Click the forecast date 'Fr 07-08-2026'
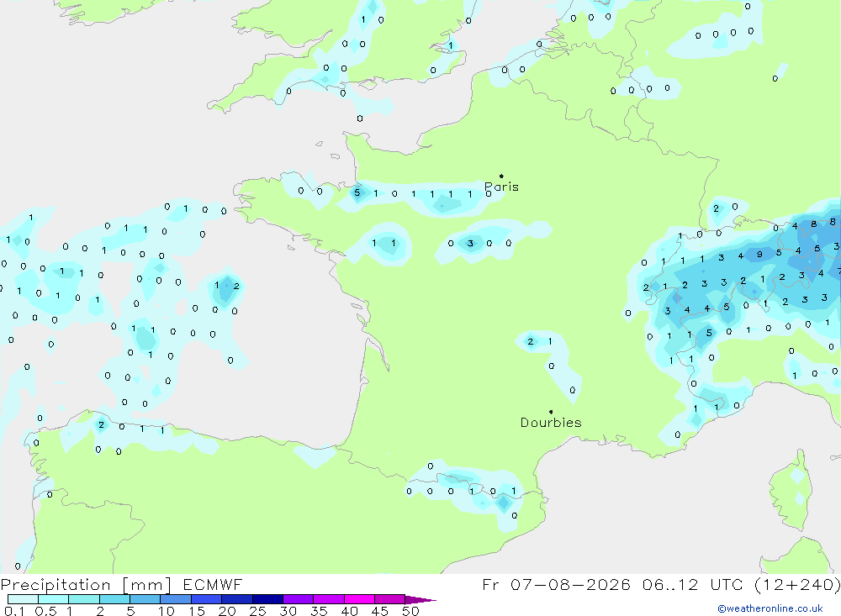This screenshot has height=616, width=841. (556, 584)
